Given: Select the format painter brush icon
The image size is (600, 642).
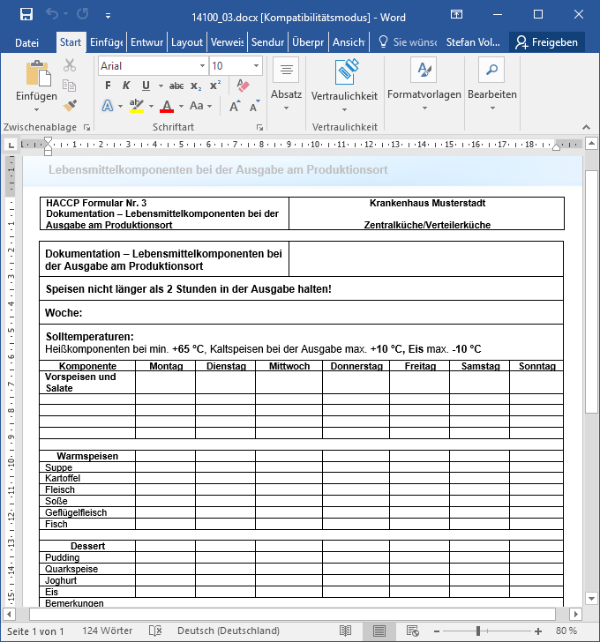Looking at the screenshot, I should click(x=70, y=105).
